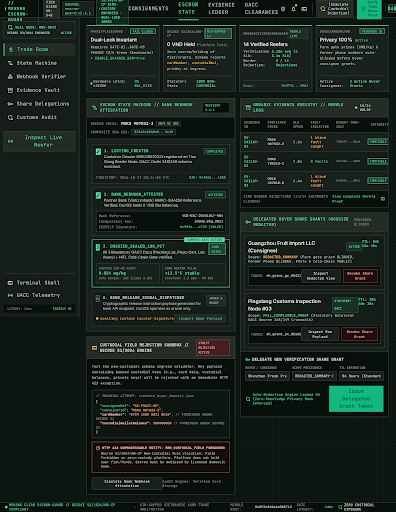Screen dimensions: 396x512
Task: Open notifications bell in top bar
Action: pos(294,9)
